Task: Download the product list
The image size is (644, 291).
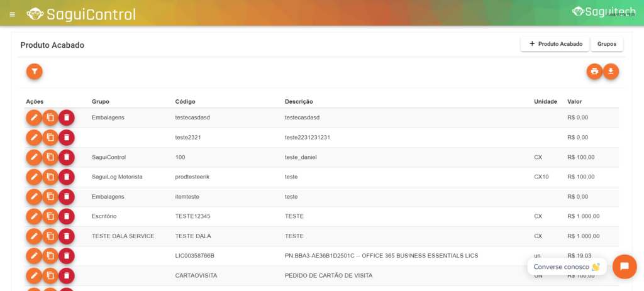Action: point(611,72)
